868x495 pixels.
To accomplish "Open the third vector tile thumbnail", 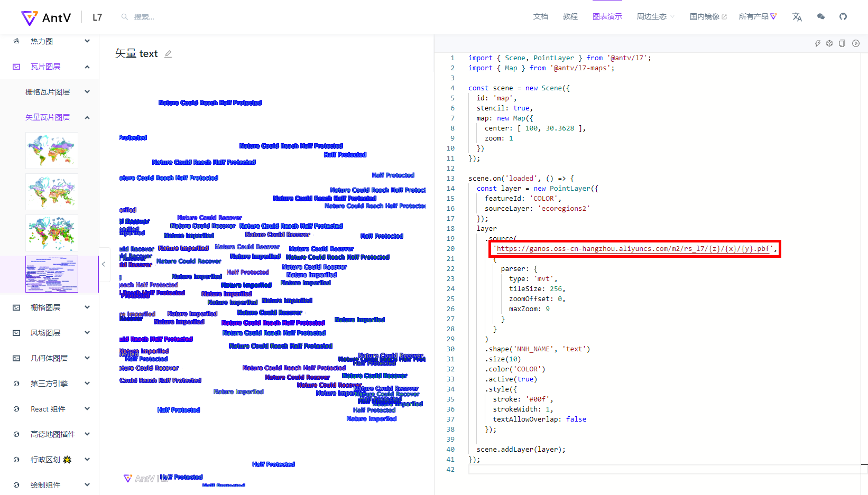I will click(52, 233).
